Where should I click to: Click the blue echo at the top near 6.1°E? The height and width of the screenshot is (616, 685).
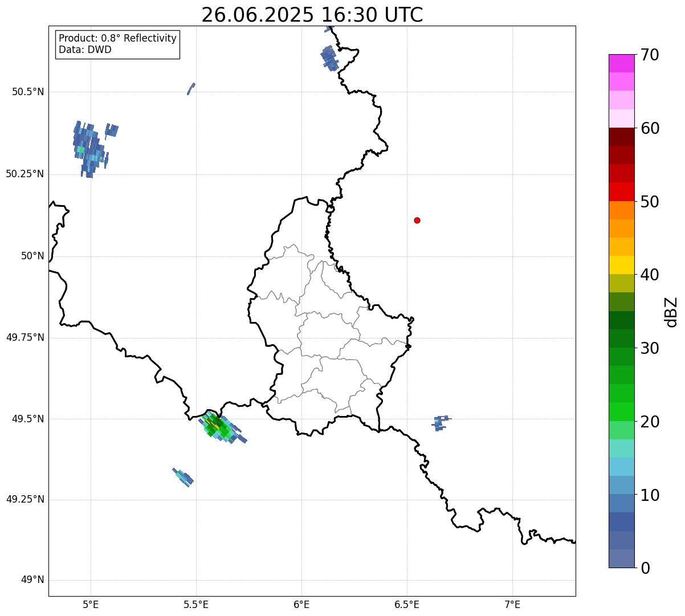[329, 58]
